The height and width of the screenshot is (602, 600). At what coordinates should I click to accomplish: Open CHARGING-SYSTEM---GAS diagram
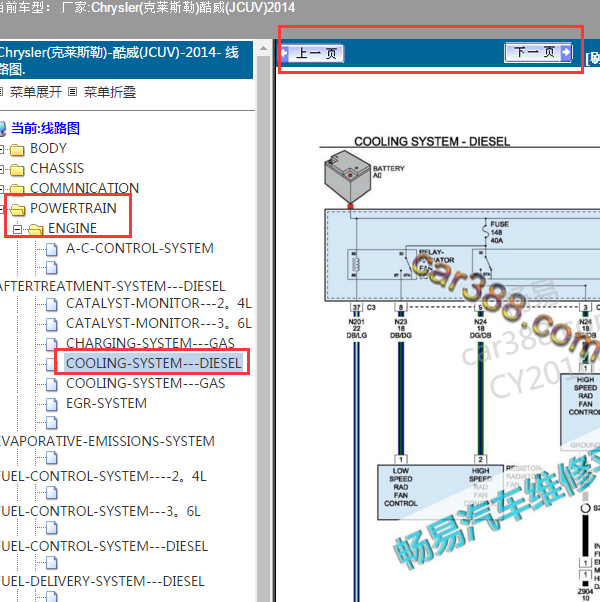[150, 343]
